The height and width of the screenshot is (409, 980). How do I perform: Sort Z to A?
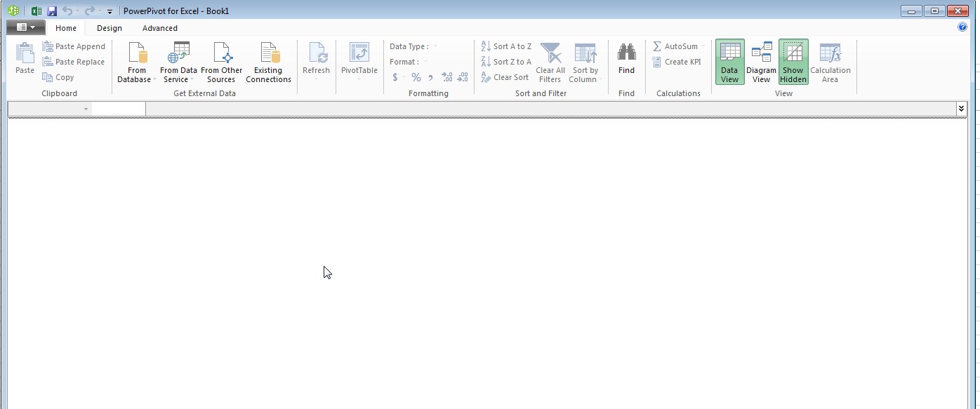click(506, 62)
